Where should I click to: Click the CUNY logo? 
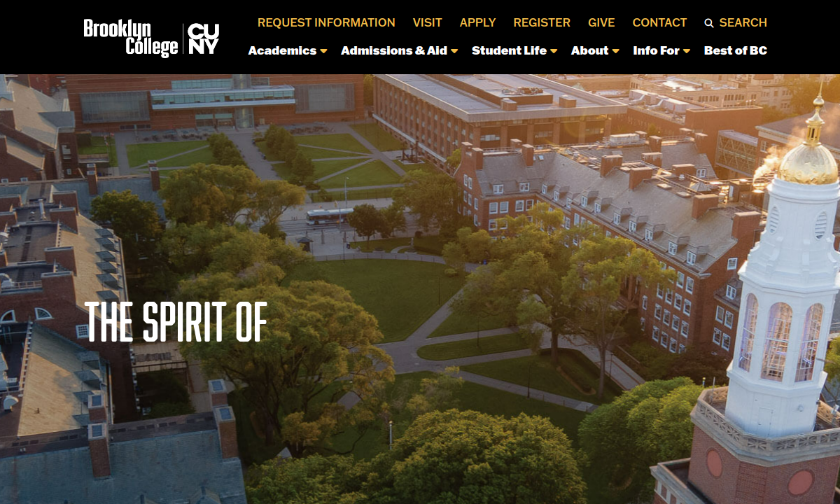204,38
